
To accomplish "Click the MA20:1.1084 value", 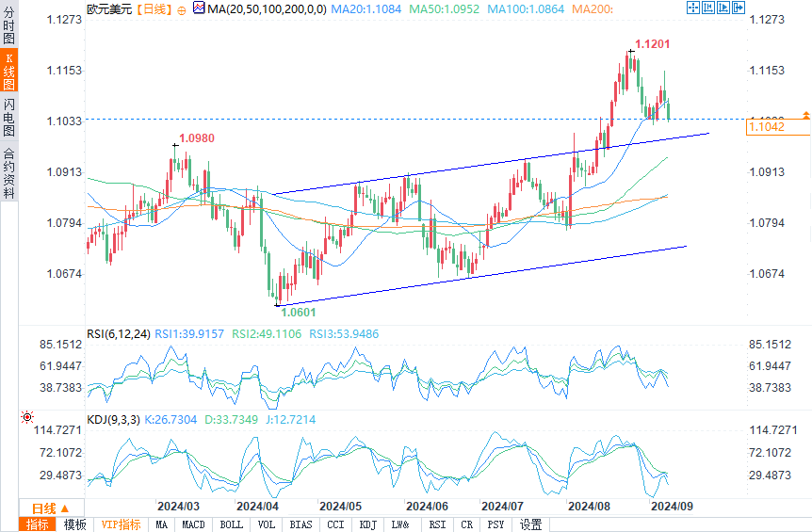I will pyautogui.click(x=366, y=8).
